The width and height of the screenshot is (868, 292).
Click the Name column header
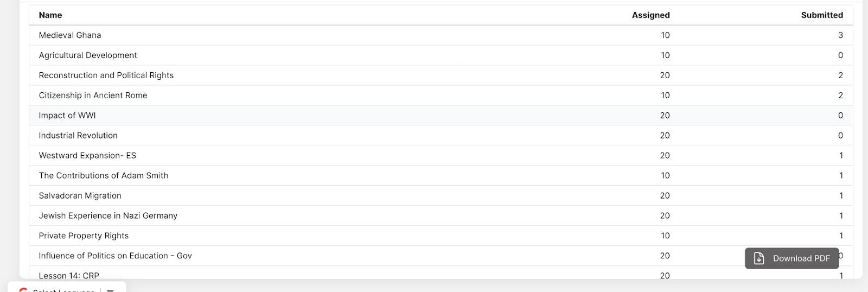(50, 15)
